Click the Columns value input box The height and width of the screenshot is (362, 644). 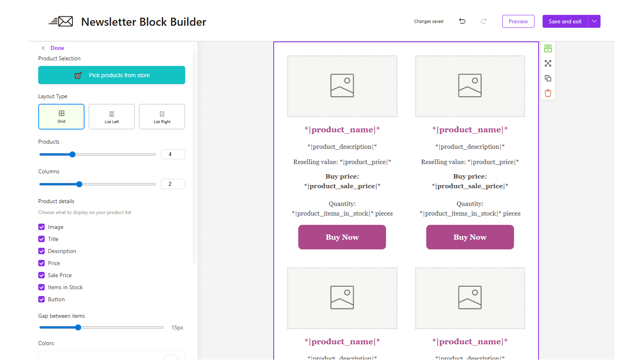[x=173, y=184]
